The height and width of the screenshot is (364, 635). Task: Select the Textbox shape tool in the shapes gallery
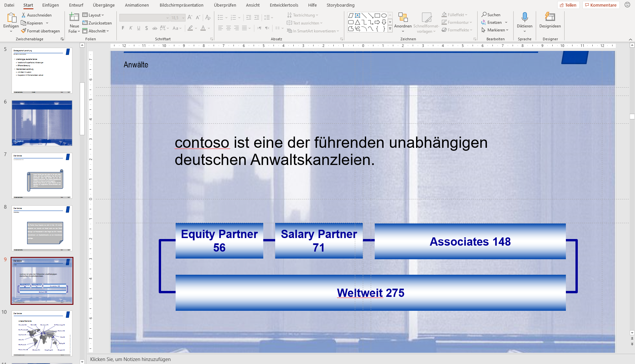[x=358, y=15]
